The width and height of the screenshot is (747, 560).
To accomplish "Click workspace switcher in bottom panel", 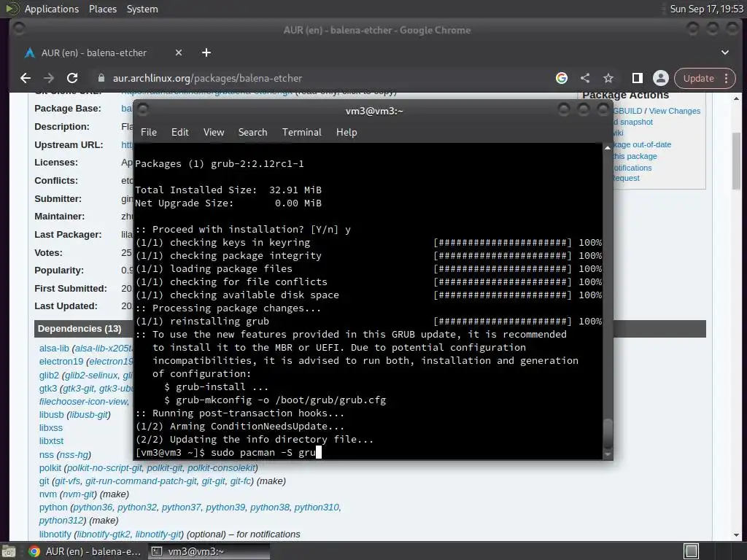I will pos(691,551).
